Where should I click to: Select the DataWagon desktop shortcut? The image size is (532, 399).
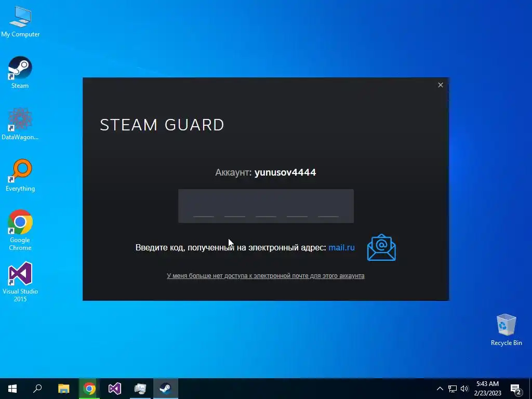coord(20,124)
